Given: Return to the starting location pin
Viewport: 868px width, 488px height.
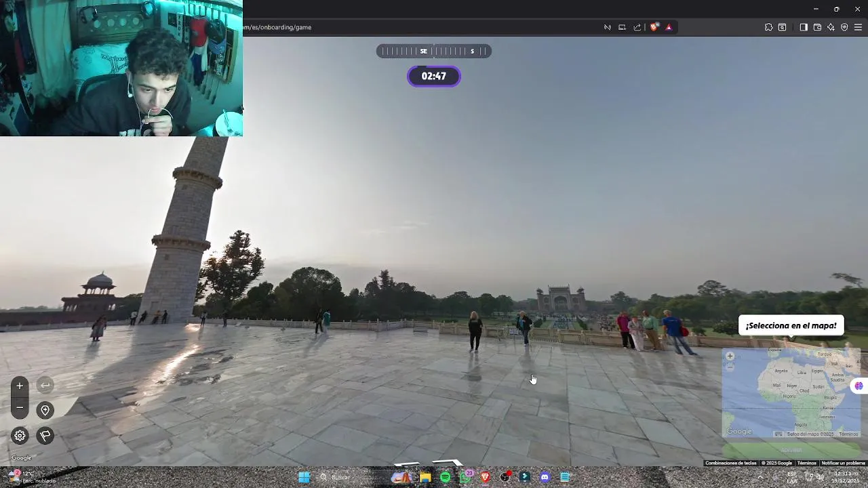Looking at the screenshot, I should tap(45, 410).
